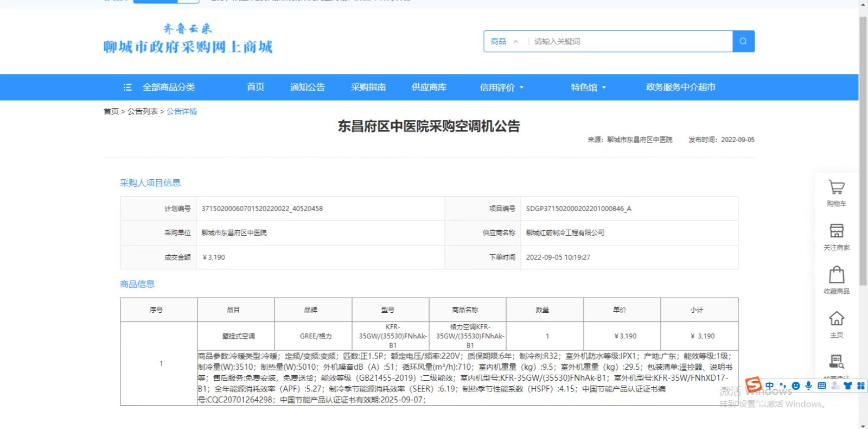Click the blue search magnifier button

[743, 41]
